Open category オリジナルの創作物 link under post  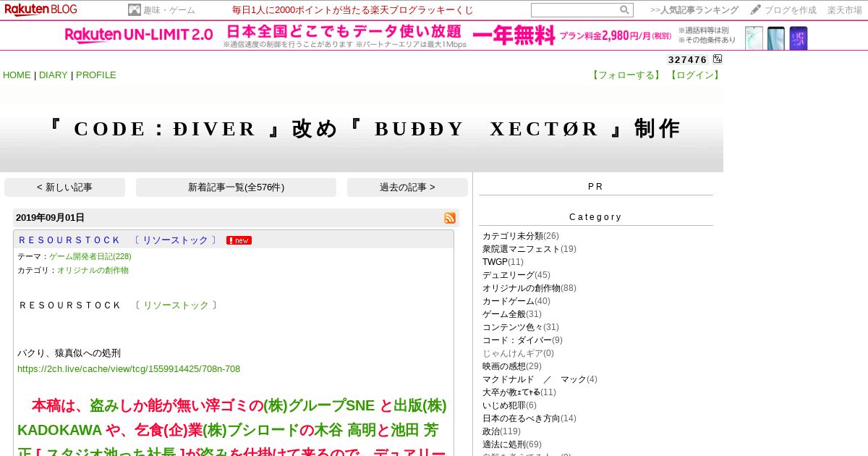93,270
